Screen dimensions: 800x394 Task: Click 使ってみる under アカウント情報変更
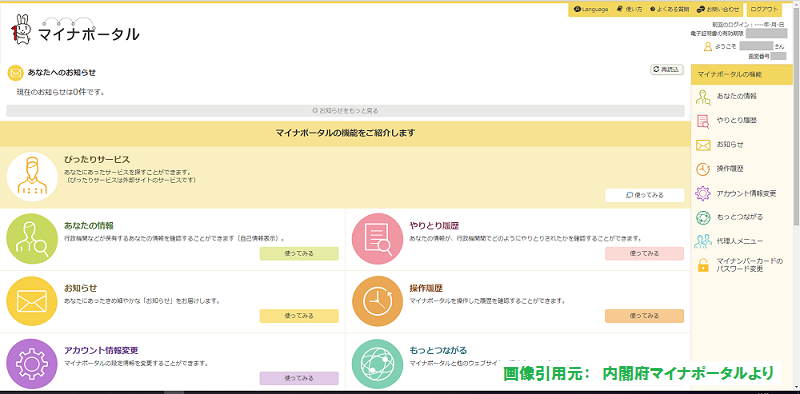299,378
